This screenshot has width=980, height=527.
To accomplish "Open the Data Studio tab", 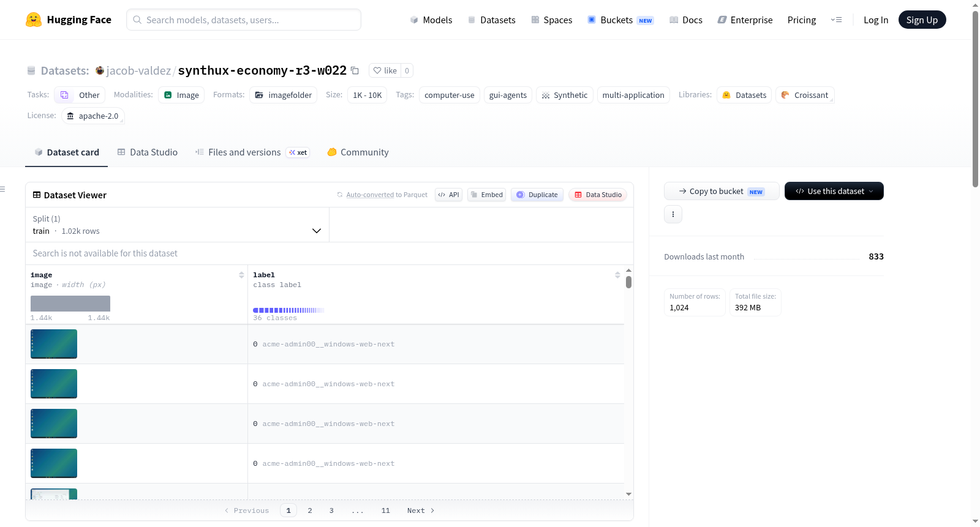I will [x=148, y=152].
